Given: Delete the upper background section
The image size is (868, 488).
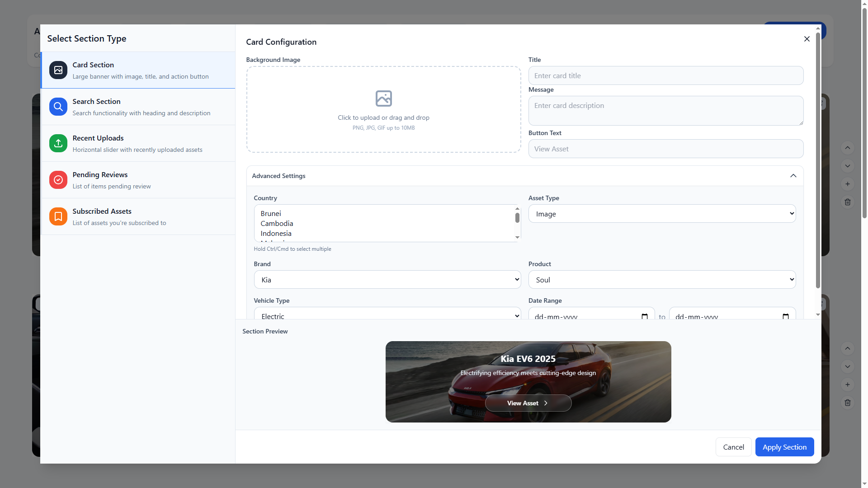Looking at the screenshot, I should tap(848, 202).
